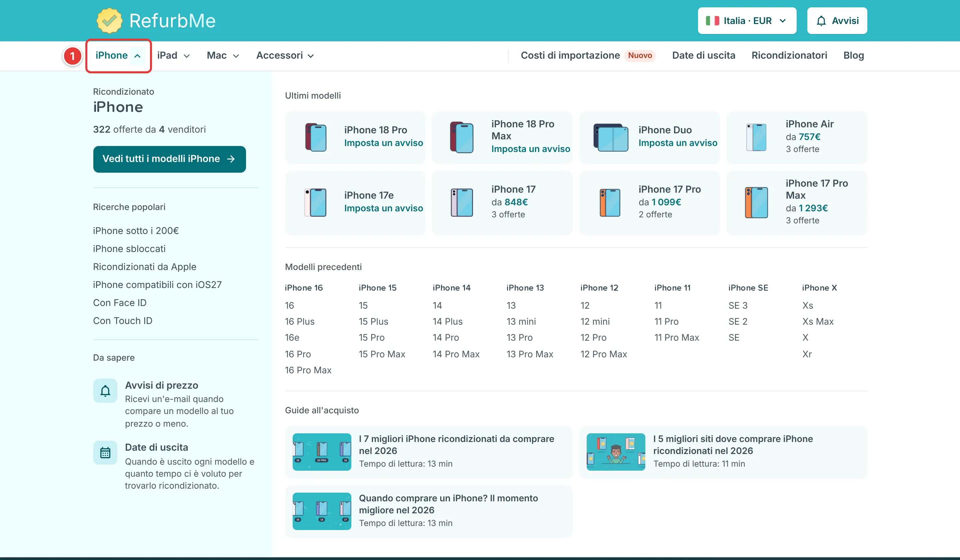
Task: Open iPhone sotto i 200€ search
Action: click(136, 230)
